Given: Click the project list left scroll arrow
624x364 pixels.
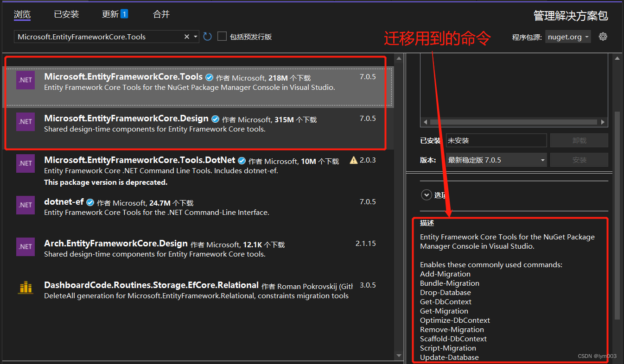Looking at the screenshot, I should (x=425, y=122).
